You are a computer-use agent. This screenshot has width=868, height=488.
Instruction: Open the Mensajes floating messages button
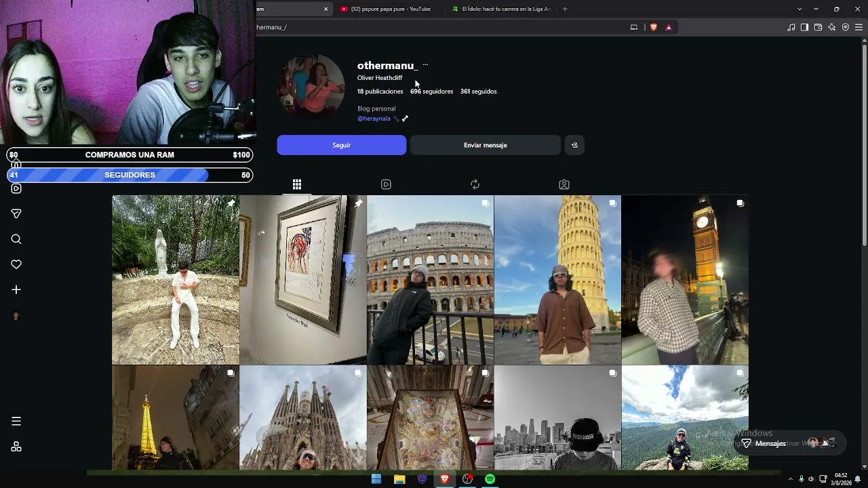[790, 443]
